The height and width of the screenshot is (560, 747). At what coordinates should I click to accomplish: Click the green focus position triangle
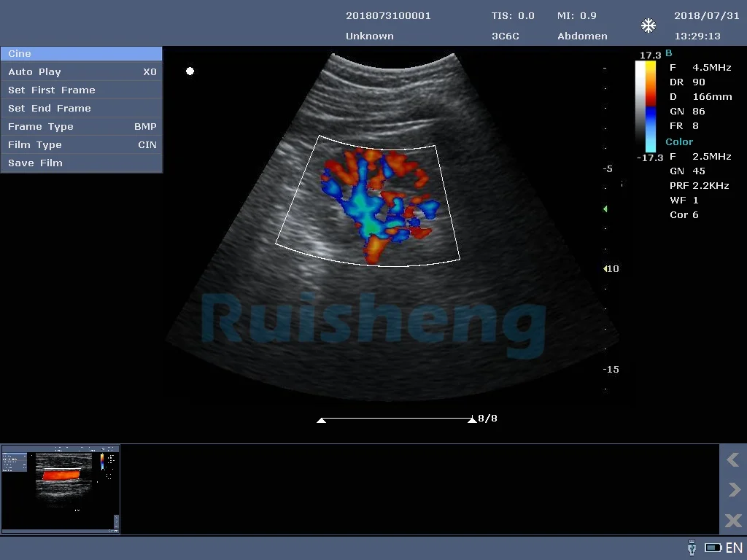pos(605,209)
